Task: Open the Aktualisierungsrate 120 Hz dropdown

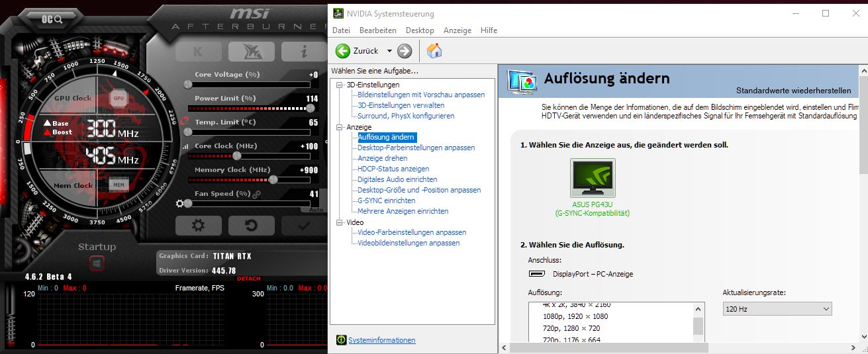Action: [777, 309]
